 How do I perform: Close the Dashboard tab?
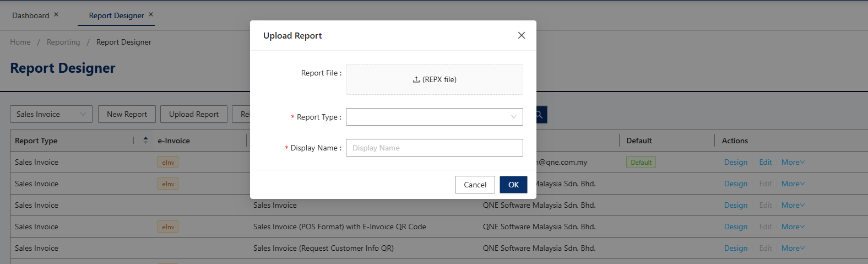[x=56, y=15]
